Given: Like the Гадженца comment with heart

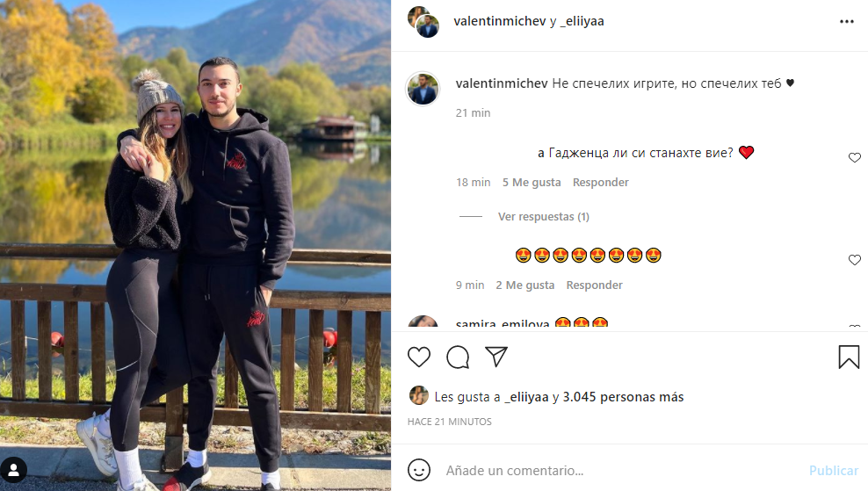Looking at the screenshot, I should pyautogui.click(x=855, y=158).
